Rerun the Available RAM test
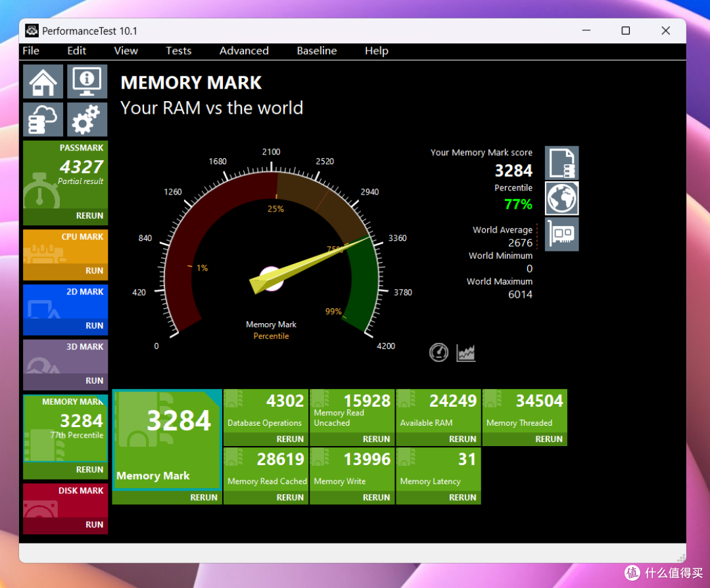 (462, 439)
